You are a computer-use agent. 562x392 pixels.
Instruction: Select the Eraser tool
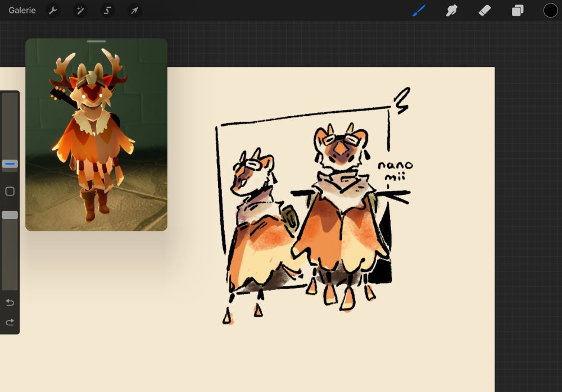coord(484,11)
